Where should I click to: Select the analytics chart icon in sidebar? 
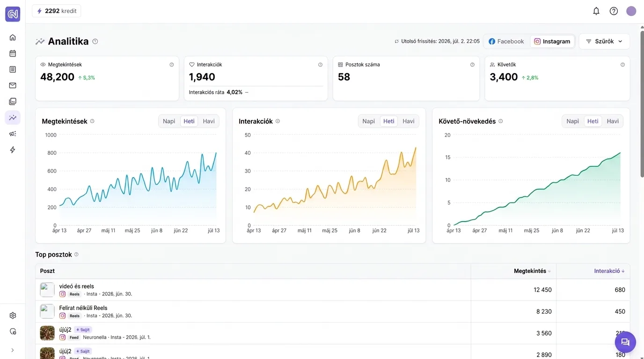coord(13,117)
